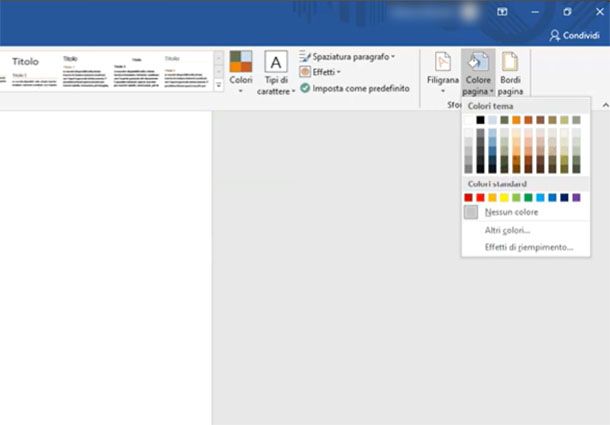Select the bright red standard color

pyautogui.click(x=480, y=198)
